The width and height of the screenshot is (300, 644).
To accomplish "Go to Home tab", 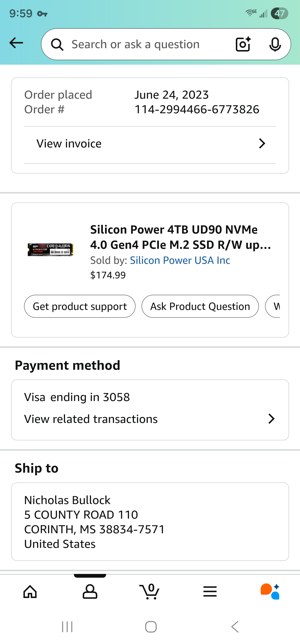I will pyautogui.click(x=30, y=591).
